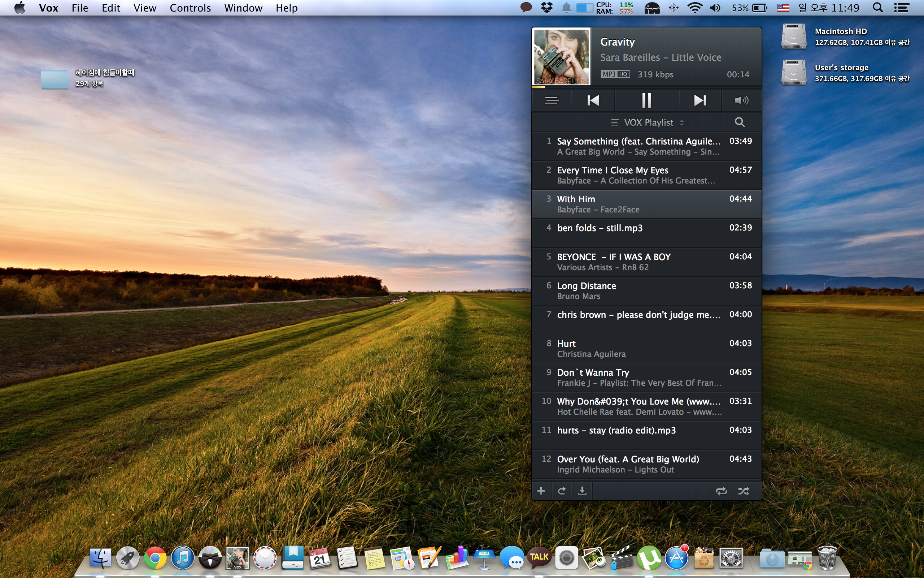Open the Controls menu

[190, 8]
